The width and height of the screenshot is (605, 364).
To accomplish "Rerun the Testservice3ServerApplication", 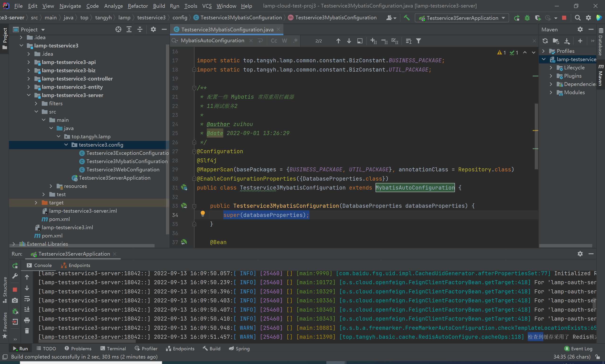I will (517, 18).
